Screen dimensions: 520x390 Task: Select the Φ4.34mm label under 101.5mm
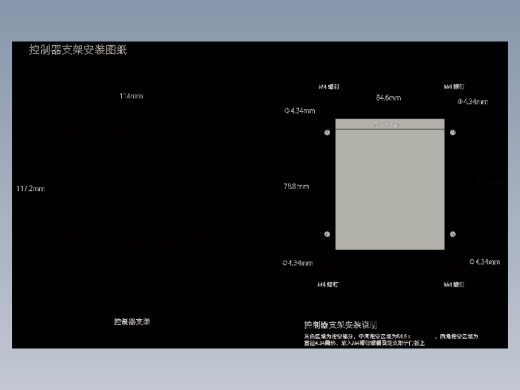click(x=485, y=262)
